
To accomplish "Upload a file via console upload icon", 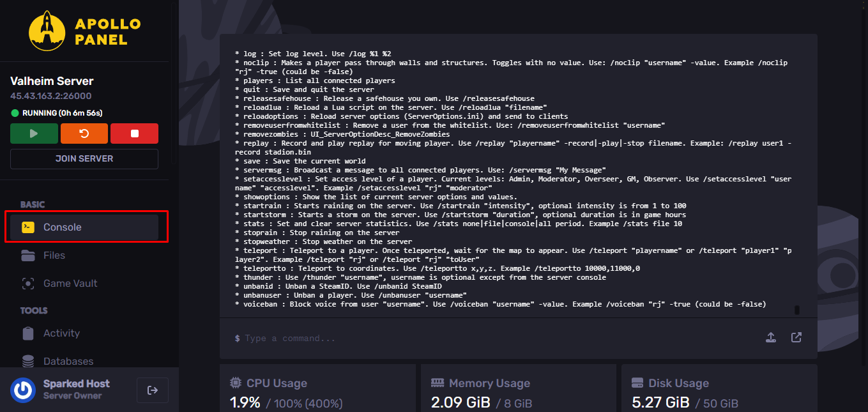I will [771, 337].
